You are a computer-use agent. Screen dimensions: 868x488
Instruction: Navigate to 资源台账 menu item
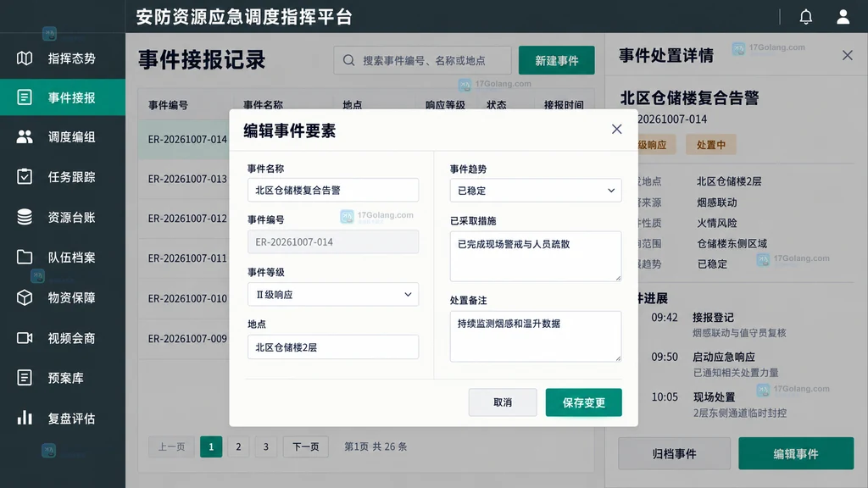[x=63, y=217]
